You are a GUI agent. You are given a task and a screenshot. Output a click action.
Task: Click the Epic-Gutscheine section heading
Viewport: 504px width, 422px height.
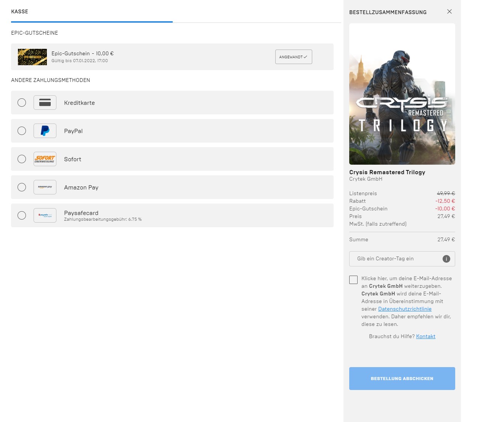tap(35, 33)
